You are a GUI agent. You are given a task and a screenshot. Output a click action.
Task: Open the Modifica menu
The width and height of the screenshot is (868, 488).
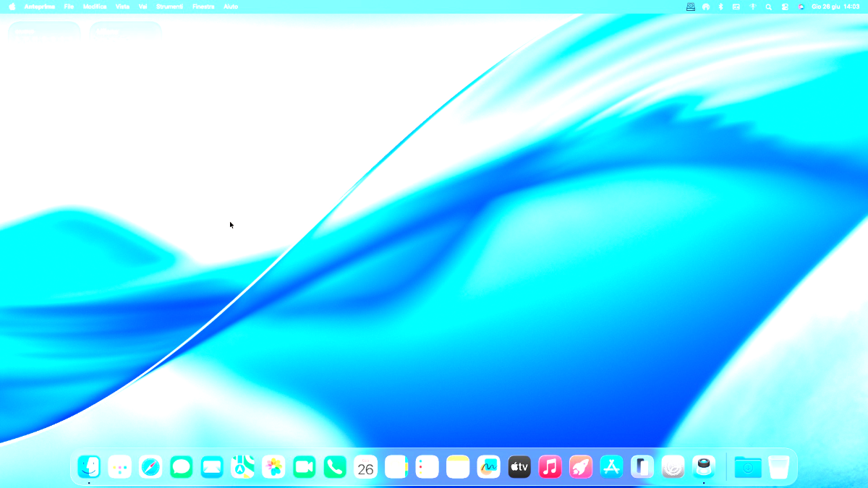click(95, 7)
